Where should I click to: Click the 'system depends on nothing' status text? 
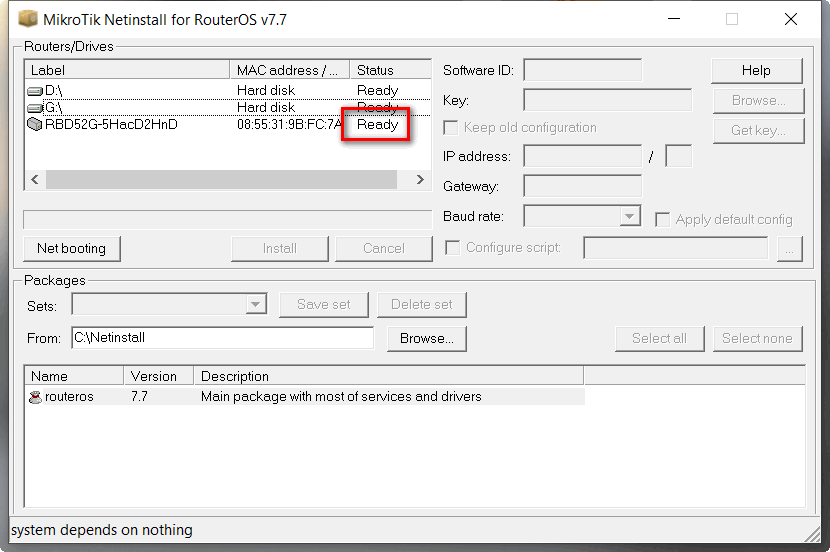coord(102,530)
